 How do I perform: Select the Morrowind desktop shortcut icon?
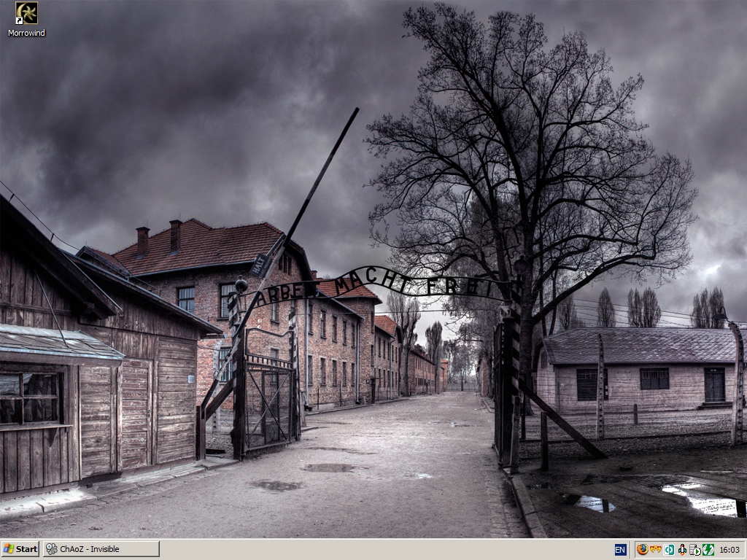[26, 12]
